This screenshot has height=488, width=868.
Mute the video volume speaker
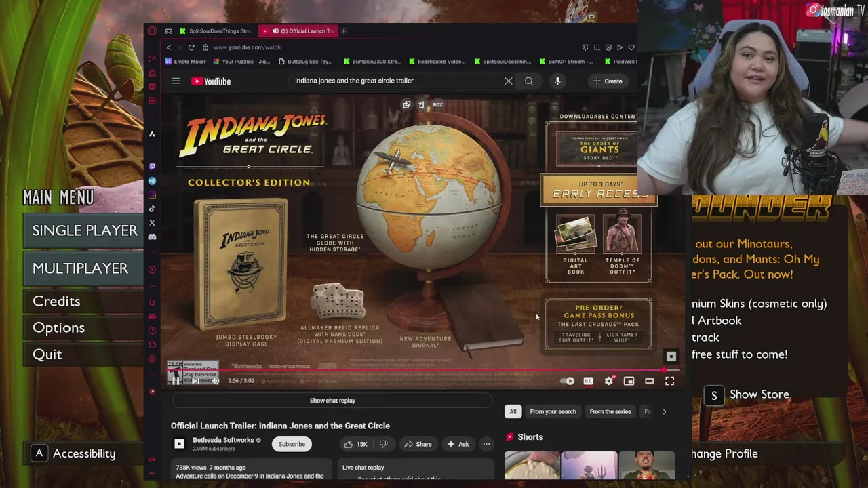(x=215, y=381)
